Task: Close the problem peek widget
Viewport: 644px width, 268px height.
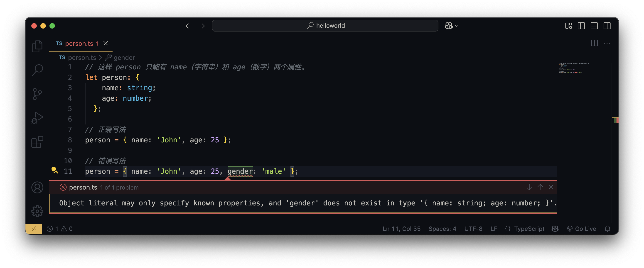Action: tap(551, 187)
